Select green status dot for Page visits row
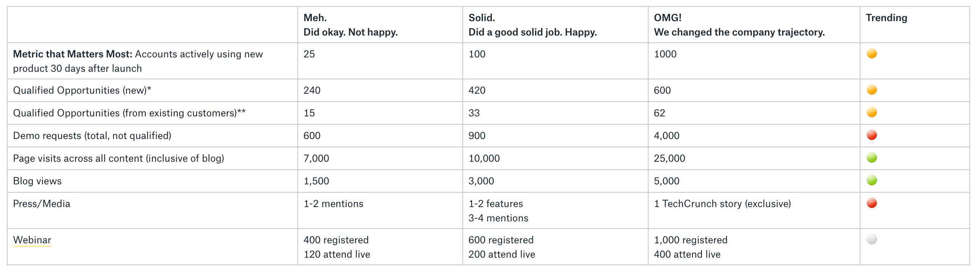Viewport: 980px width, 269px height. (871, 158)
